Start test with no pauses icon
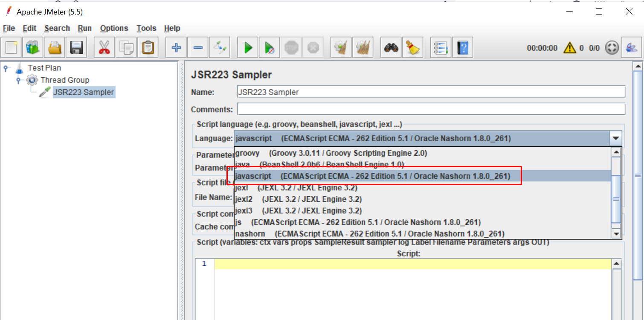644x320 pixels. click(x=270, y=47)
